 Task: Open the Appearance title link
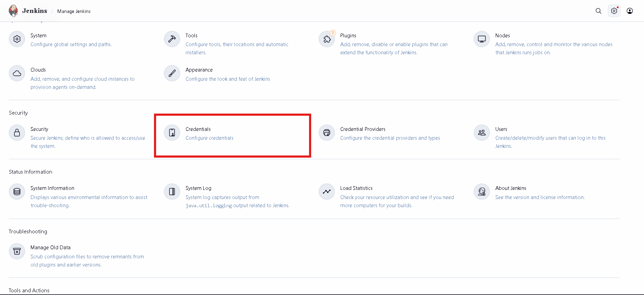[x=199, y=70]
